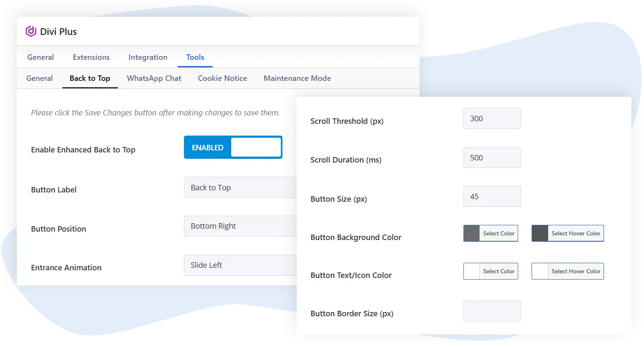
Task: Click the Divi Plus title text
Action: [x=59, y=32]
